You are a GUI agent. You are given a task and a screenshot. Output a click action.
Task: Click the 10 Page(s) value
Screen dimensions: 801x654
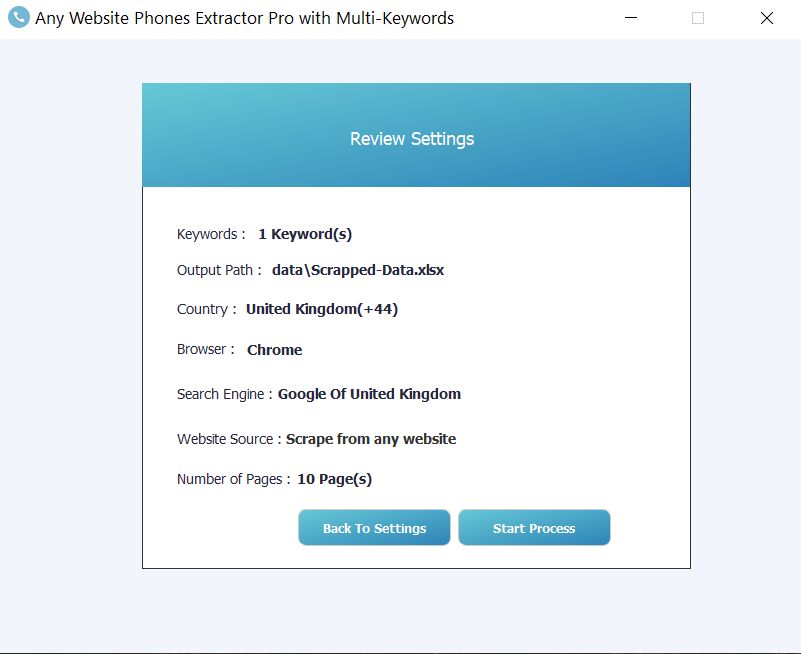coord(335,479)
